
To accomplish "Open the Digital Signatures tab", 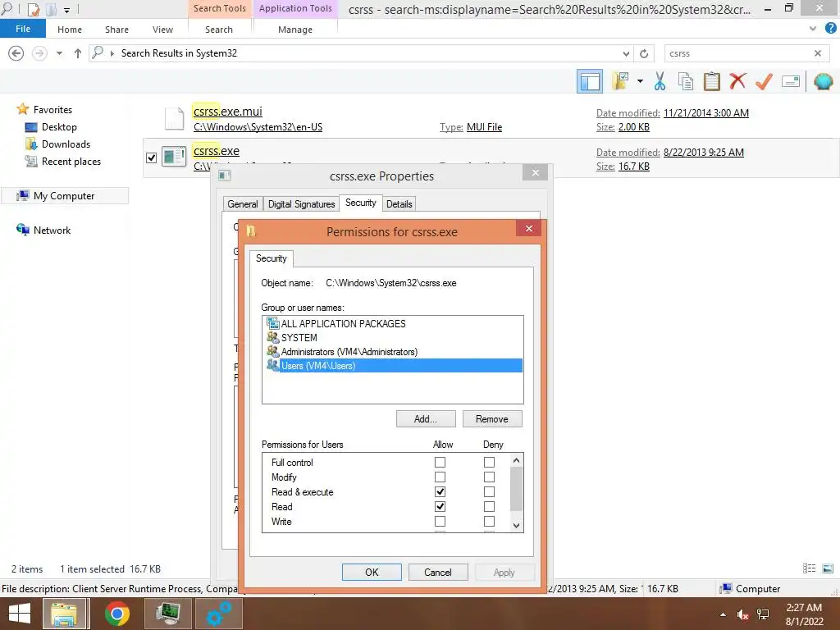I will pyautogui.click(x=302, y=203).
